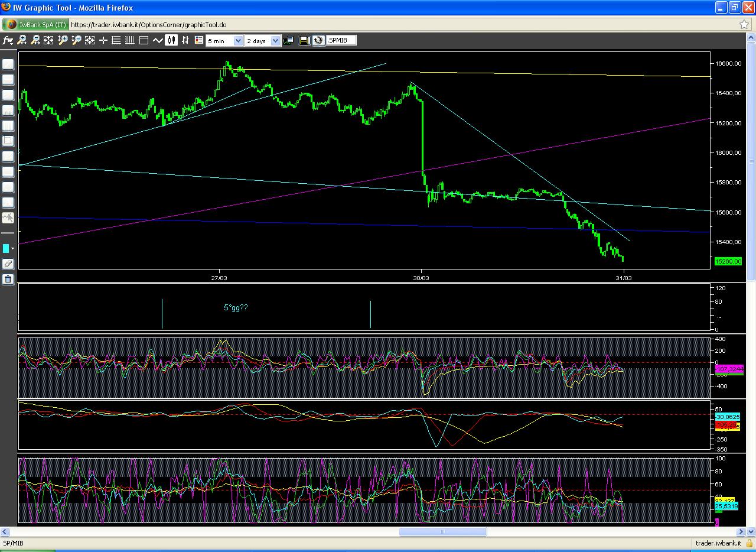Select the trend line drawing tool
The width and height of the screenshot is (756, 552).
8,64
